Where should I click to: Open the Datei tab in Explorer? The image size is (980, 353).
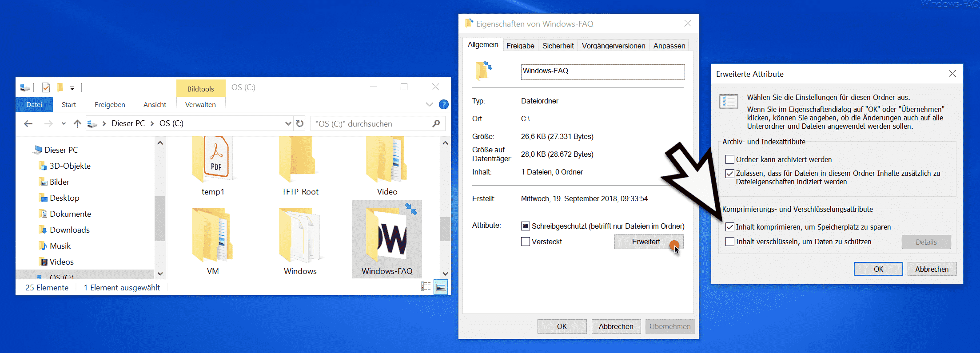[34, 104]
